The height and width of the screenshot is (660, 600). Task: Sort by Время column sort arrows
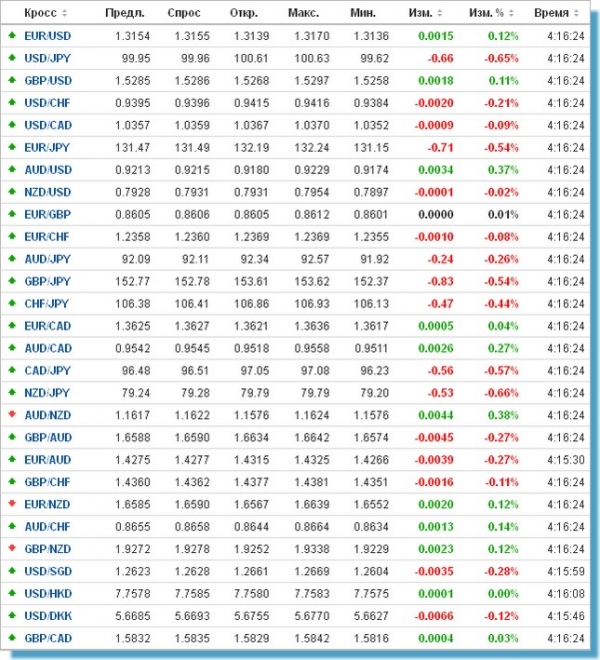click(x=576, y=13)
